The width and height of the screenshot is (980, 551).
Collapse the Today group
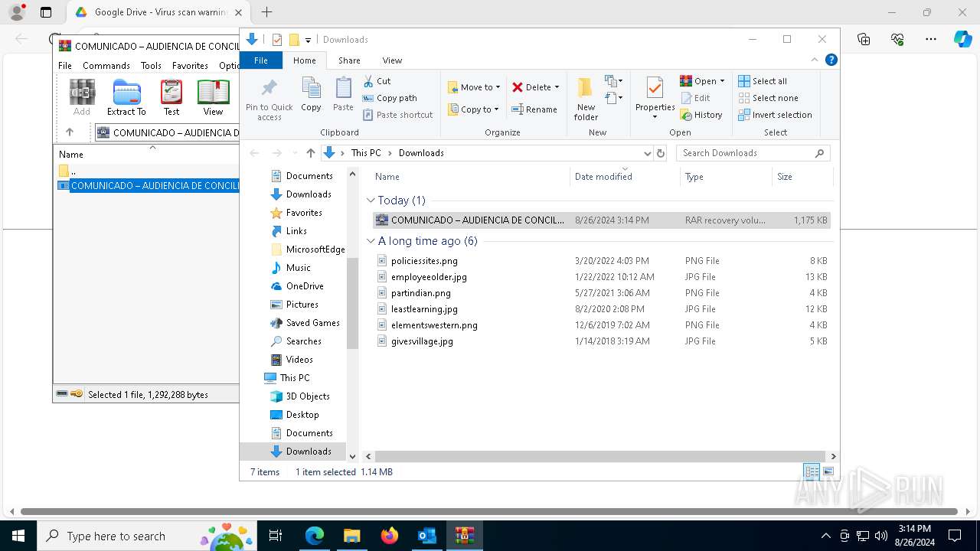371,201
